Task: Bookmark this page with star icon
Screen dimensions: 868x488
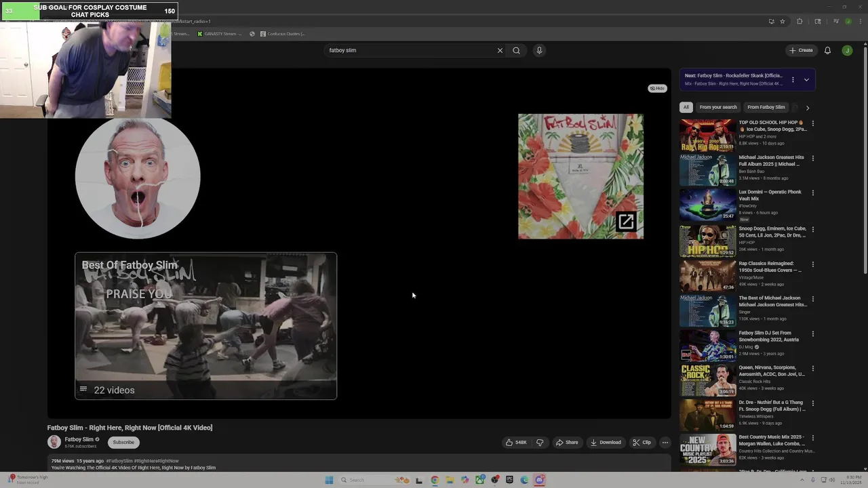Action: [x=783, y=21]
